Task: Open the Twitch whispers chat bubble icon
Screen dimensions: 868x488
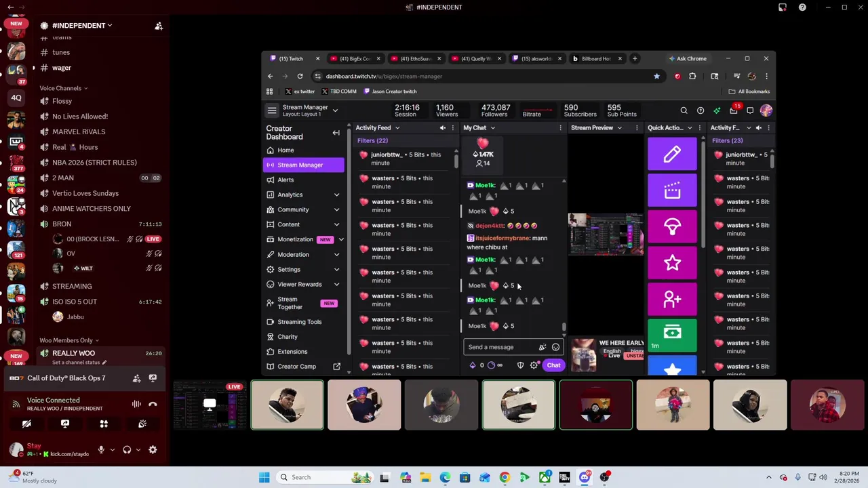Action: [x=750, y=110]
